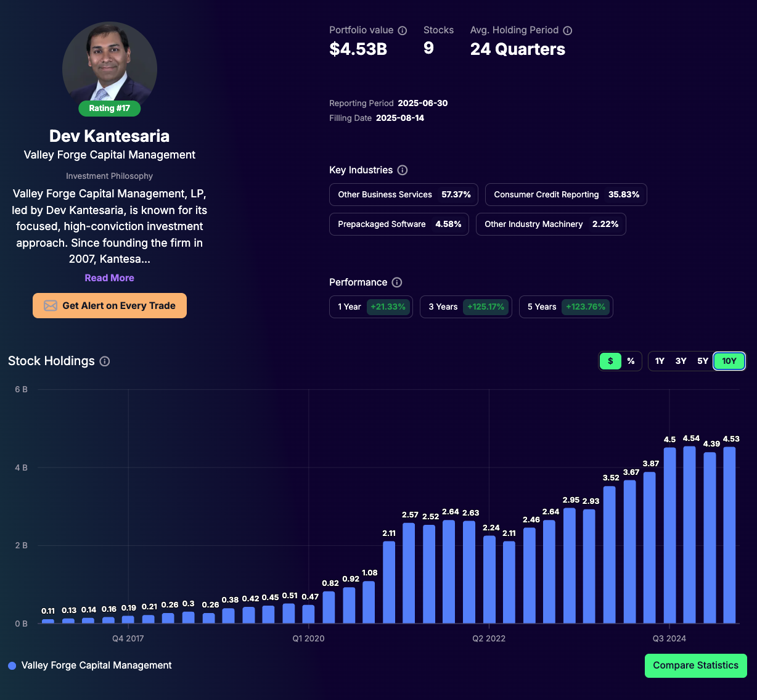Click info icon beside Portfolio value
Viewport: 757px width, 700px height.
tap(403, 30)
